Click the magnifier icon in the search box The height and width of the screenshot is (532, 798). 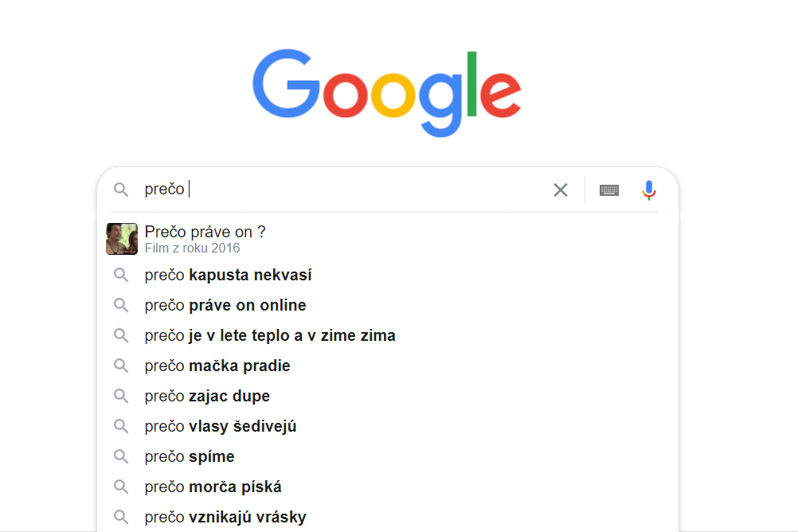[121, 190]
